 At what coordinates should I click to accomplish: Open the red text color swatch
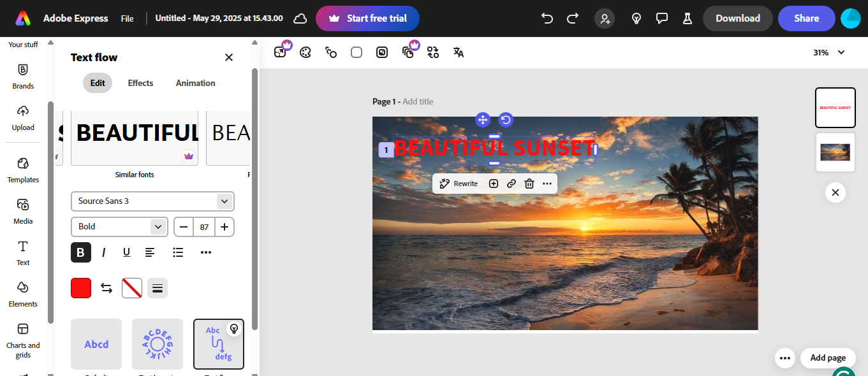coord(80,287)
